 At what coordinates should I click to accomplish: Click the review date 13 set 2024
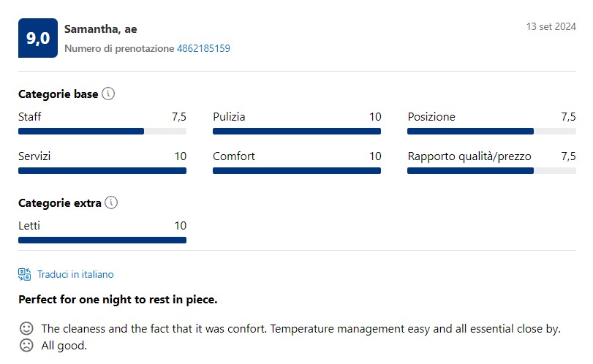pyautogui.click(x=551, y=26)
